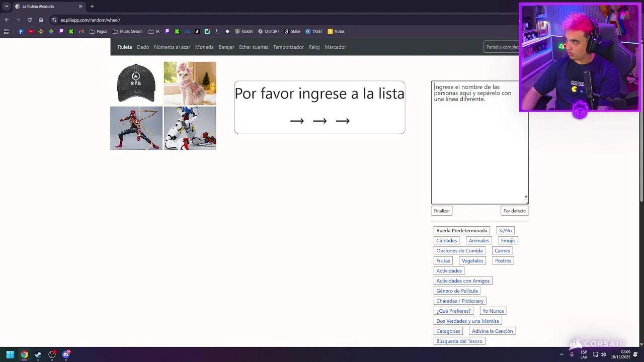Open the Facebook bookmark icon
Image resolution: width=644 pixels, height=362 pixels.
21,31
